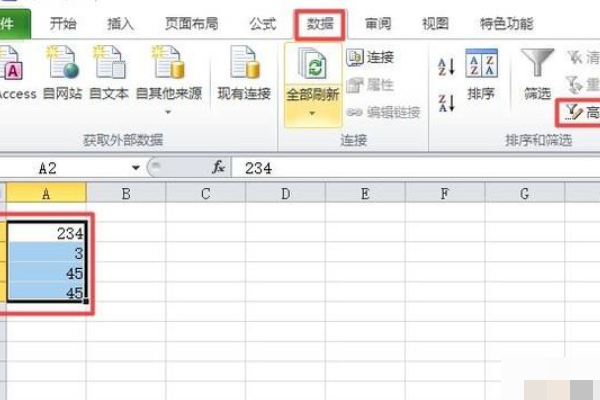Open 现有连接 existing connections

click(x=244, y=73)
